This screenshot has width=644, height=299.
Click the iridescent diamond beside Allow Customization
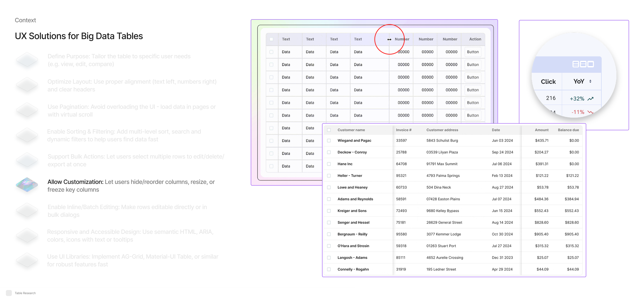tap(27, 185)
